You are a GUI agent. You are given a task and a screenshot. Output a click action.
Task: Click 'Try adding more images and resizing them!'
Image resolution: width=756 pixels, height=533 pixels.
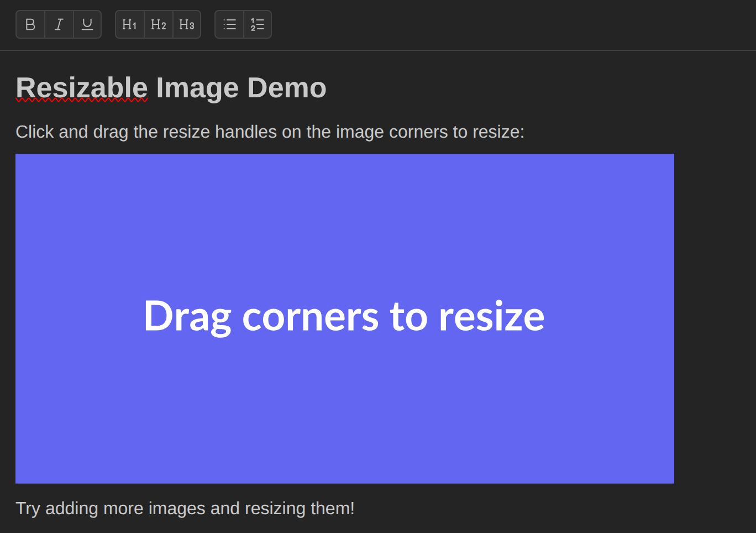pyautogui.click(x=185, y=508)
